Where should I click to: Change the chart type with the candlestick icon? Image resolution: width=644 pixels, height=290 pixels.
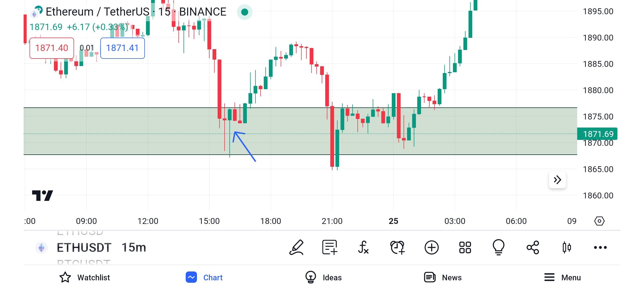tap(566, 247)
